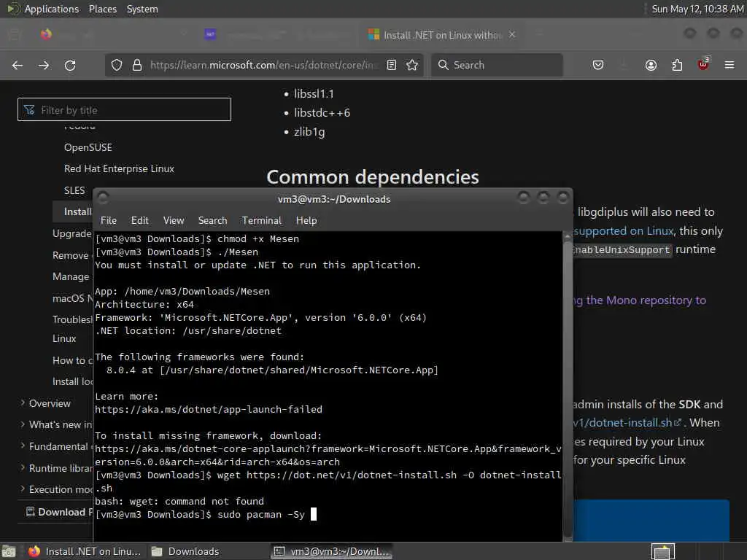This screenshot has width=747, height=560.
Task: Click show desktop icon in bottom panel
Action: click(x=9, y=551)
